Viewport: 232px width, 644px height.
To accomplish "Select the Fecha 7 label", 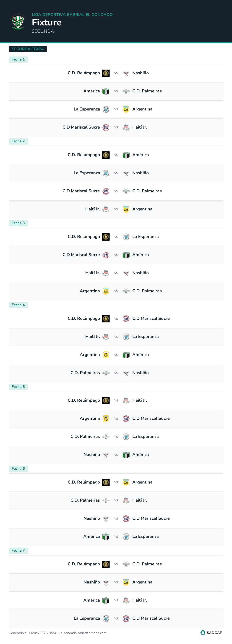I will tap(18, 550).
